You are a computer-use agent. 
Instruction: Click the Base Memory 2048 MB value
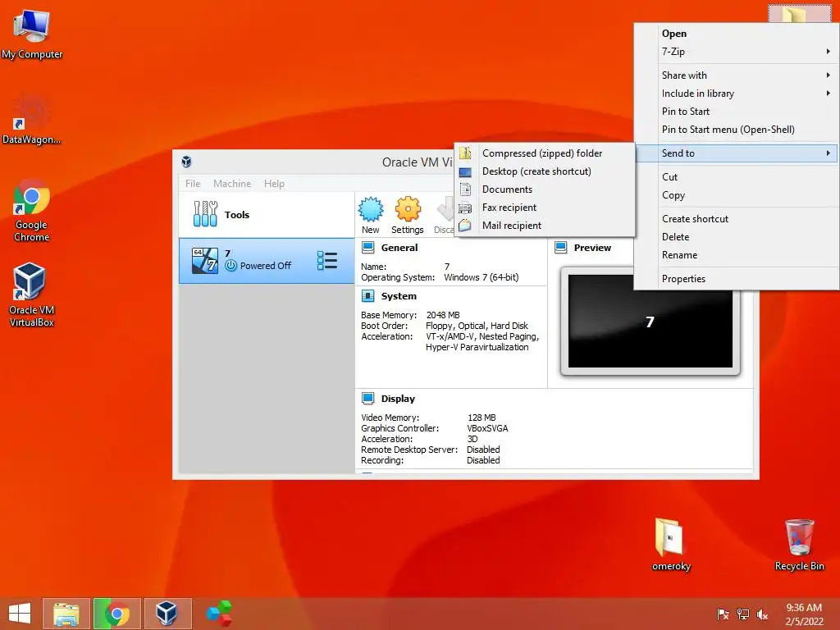tap(443, 315)
